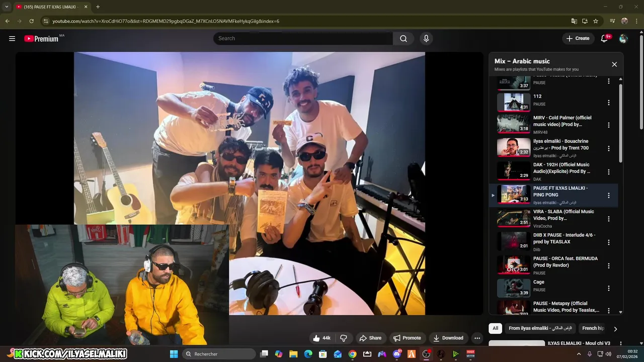The height and width of the screenshot is (362, 644).
Task: Open DAK - 192H video title
Action: [561, 168]
